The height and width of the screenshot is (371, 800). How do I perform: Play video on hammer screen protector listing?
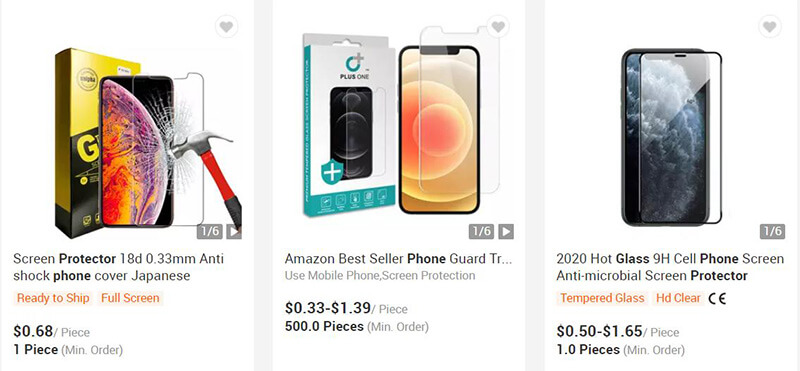[x=234, y=231]
